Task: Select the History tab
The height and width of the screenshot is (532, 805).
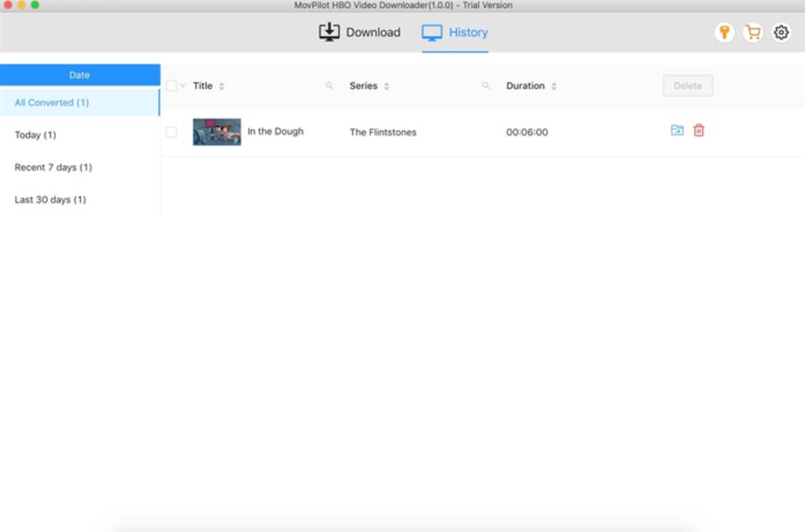Action: pyautogui.click(x=455, y=32)
